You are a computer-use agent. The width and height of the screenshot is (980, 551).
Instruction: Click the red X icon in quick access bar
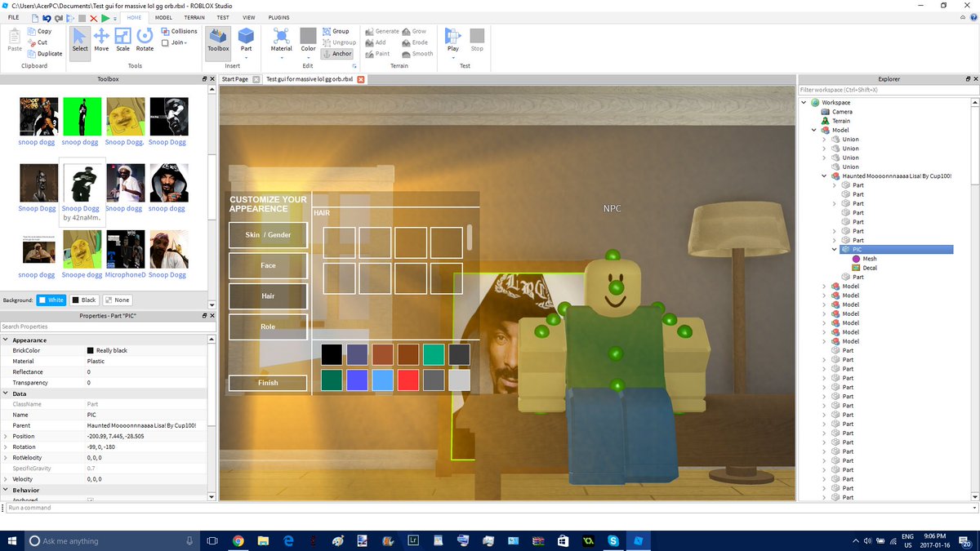click(93, 17)
